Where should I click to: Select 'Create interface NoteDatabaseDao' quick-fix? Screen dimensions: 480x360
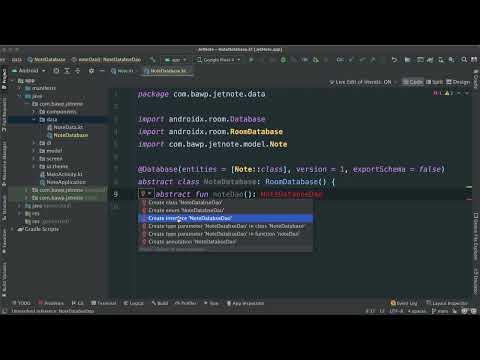225,218
